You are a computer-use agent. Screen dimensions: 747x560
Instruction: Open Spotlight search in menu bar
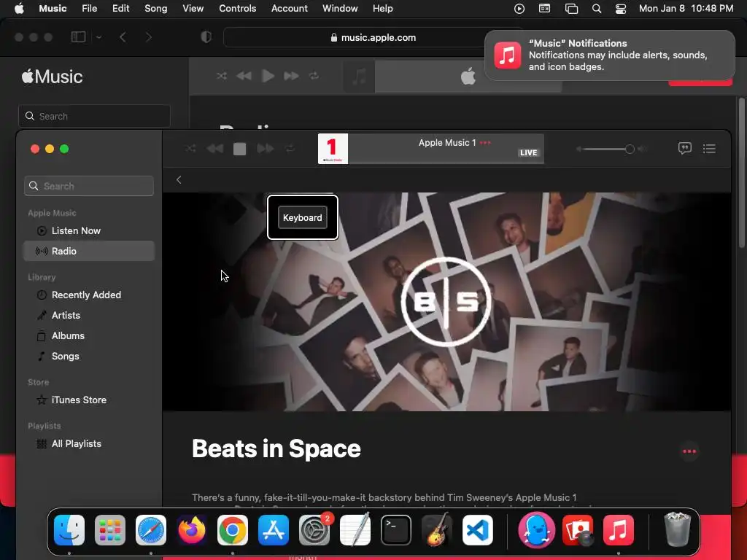(x=597, y=9)
